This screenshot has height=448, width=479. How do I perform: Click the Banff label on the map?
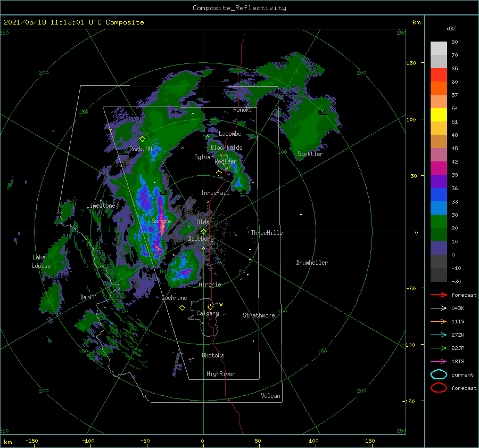(88, 297)
